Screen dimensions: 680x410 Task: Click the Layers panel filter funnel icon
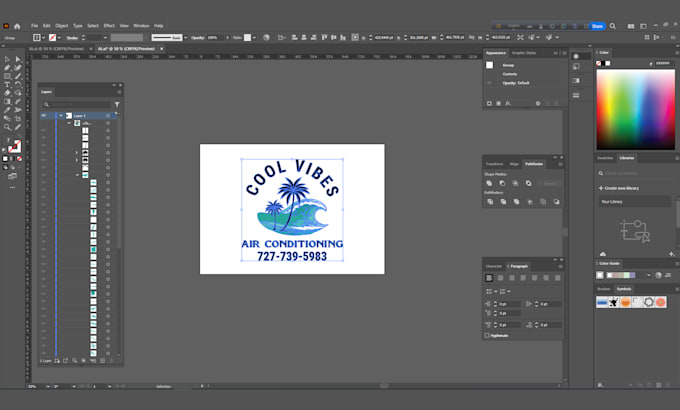pos(117,105)
